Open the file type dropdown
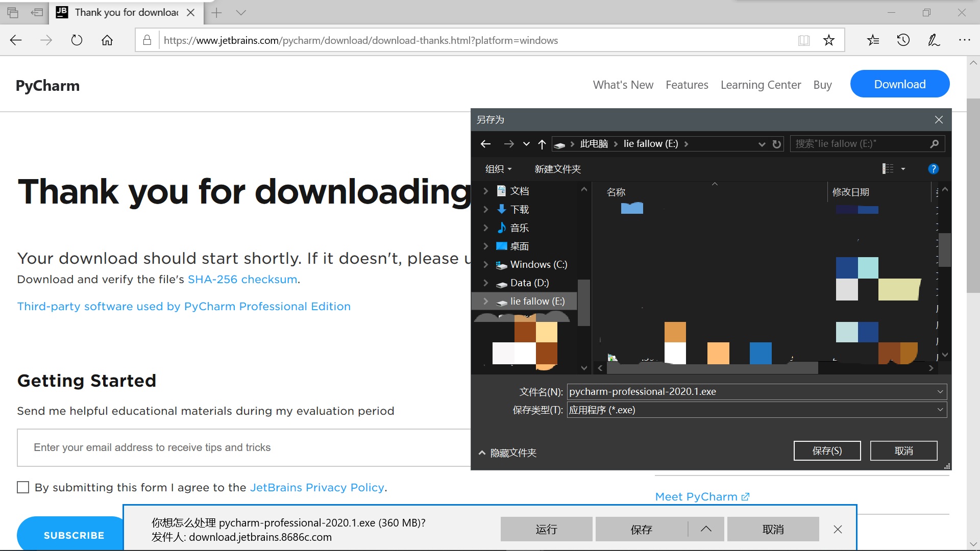Viewport: 980px width, 551px height. pyautogui.click(x=940, y=410)
